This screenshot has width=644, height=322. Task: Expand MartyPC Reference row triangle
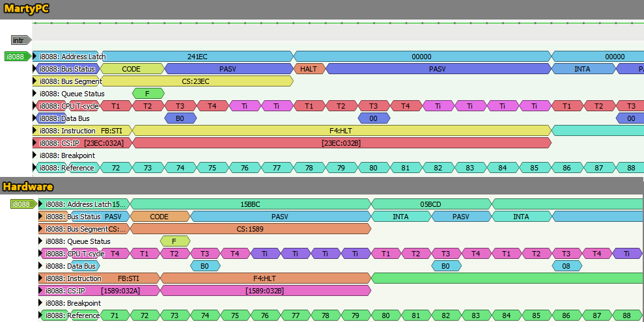35,167
